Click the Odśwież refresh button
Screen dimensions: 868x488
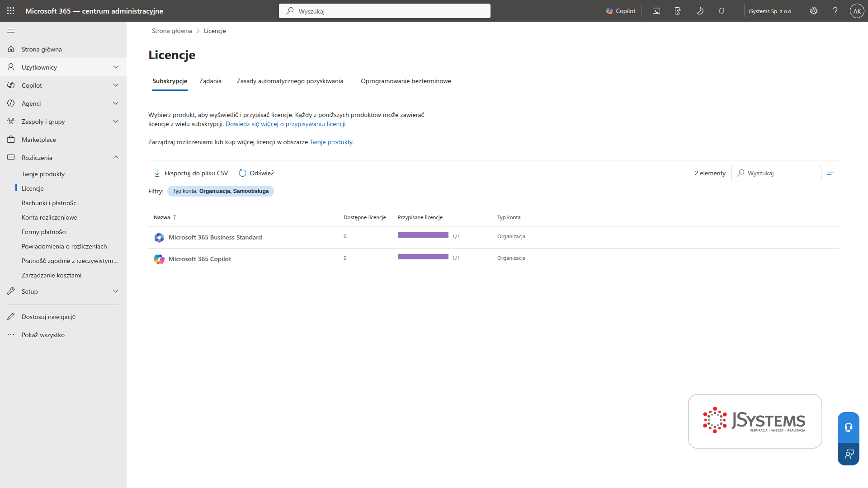coord(256,173)
